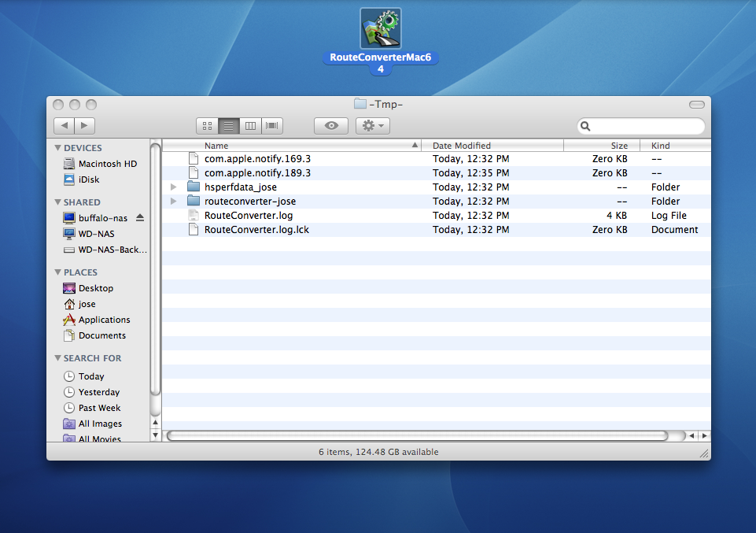Sort by Size column header
Image resolution: width=756 pixels, height=533 pixels.
pos(602,145)
